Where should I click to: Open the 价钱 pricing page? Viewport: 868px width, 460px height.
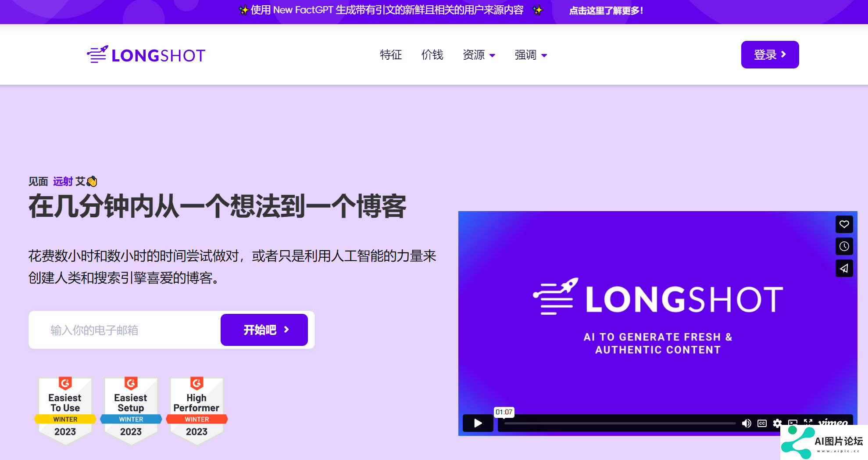point(432,55)
